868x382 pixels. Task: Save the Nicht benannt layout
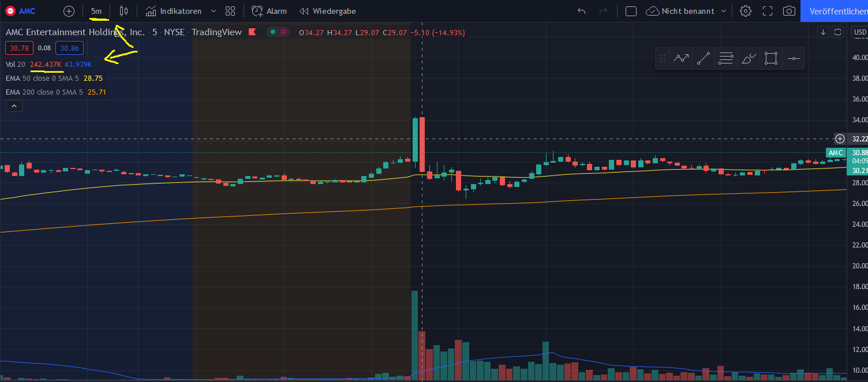tap(680, 11)
